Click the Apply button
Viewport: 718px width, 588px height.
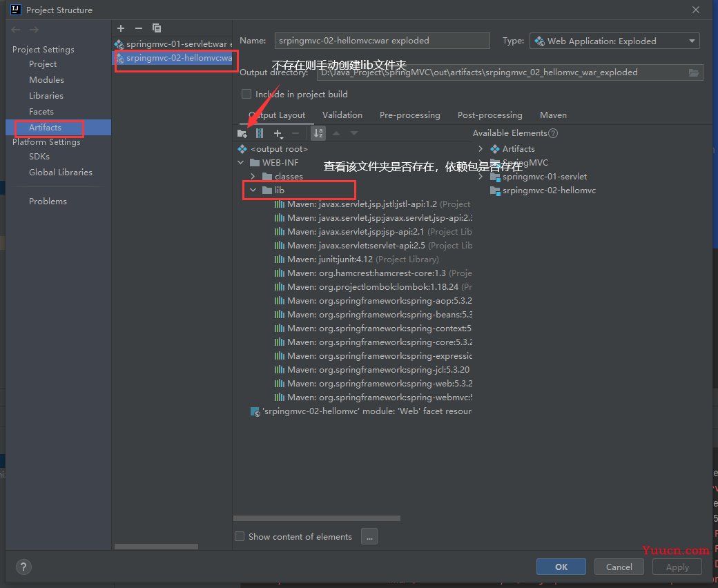677,567
